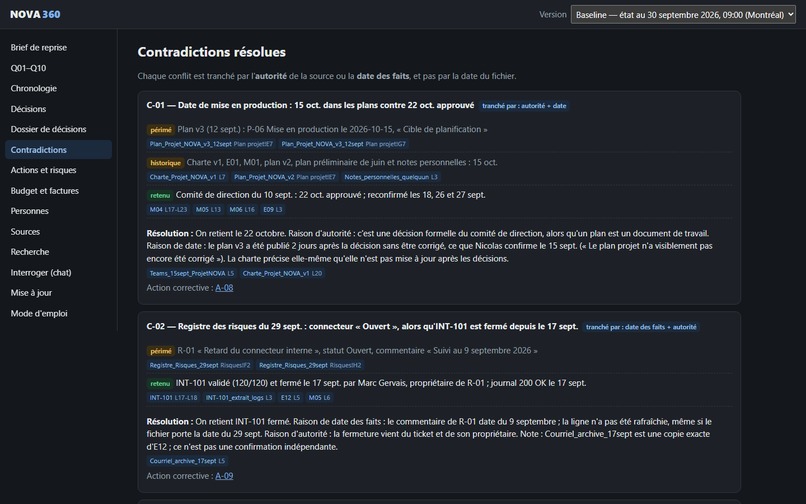Viewport: 806px width, 504px height.
Task: Open source chip M06 L16
Action: tap(242, 209)
